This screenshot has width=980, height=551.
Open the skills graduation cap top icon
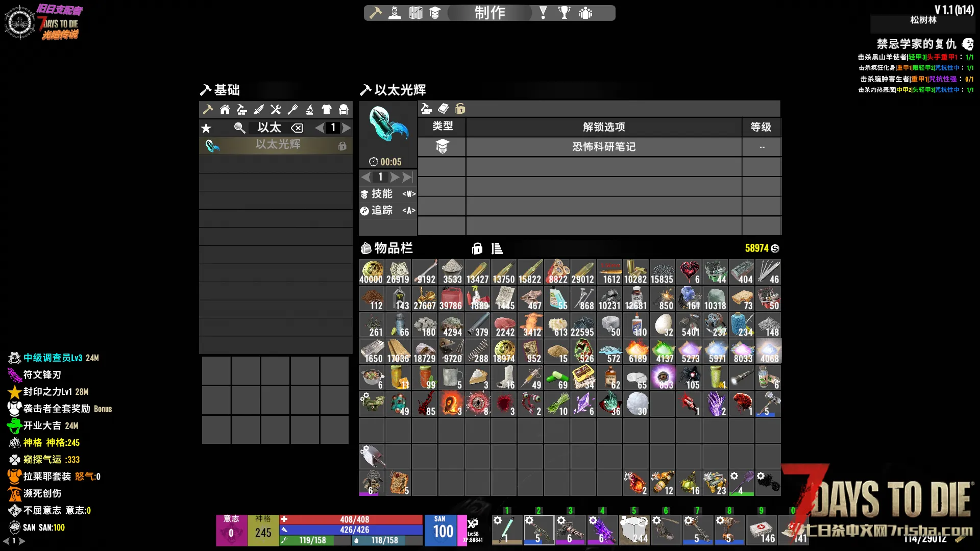coord(435,13)
